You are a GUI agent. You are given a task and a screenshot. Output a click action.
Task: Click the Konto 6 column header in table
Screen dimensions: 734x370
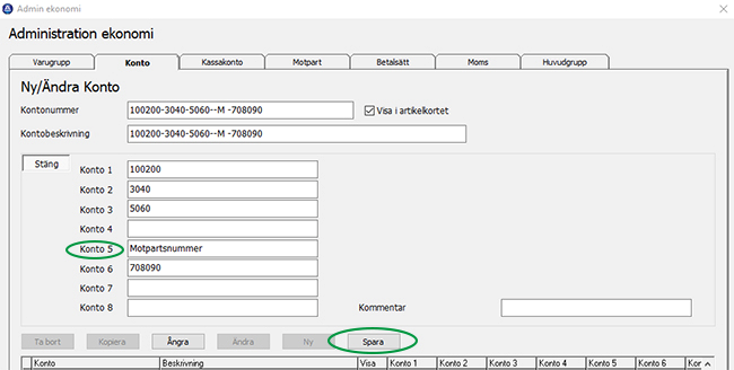(x=661, y=363)
